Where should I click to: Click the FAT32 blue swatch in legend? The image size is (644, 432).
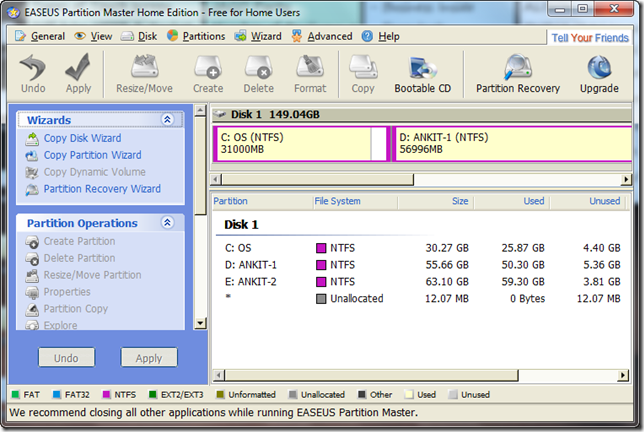click(57, 395)
